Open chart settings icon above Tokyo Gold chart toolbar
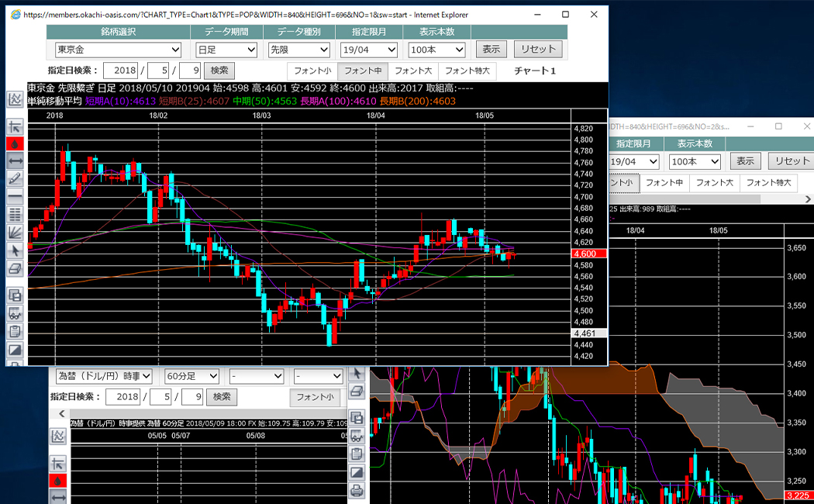Viewport: 814px width, 504px height. click(x=15, y=99)
